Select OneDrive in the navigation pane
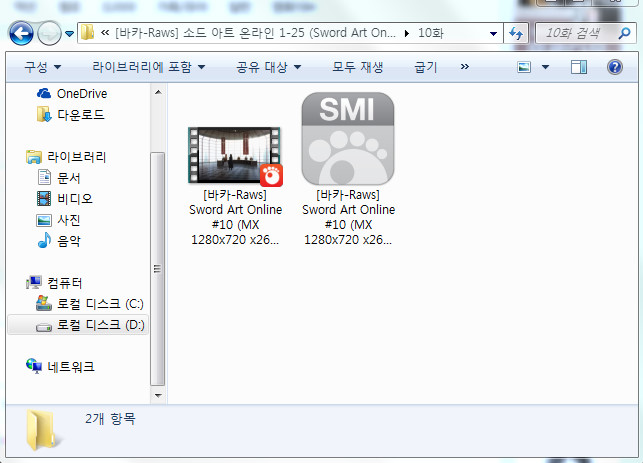 click(82, 94)
